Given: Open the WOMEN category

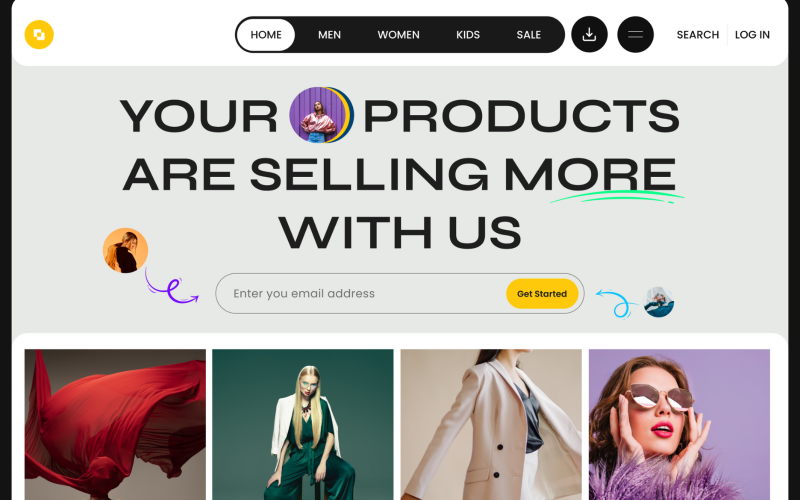Looking at the screenshot, I should coord(398,35).
